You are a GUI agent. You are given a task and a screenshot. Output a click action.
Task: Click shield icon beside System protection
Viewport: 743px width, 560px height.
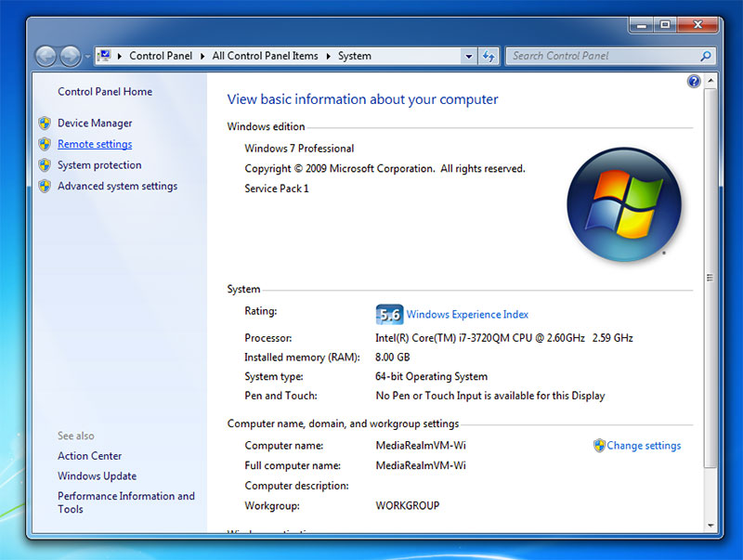[45, 165]
